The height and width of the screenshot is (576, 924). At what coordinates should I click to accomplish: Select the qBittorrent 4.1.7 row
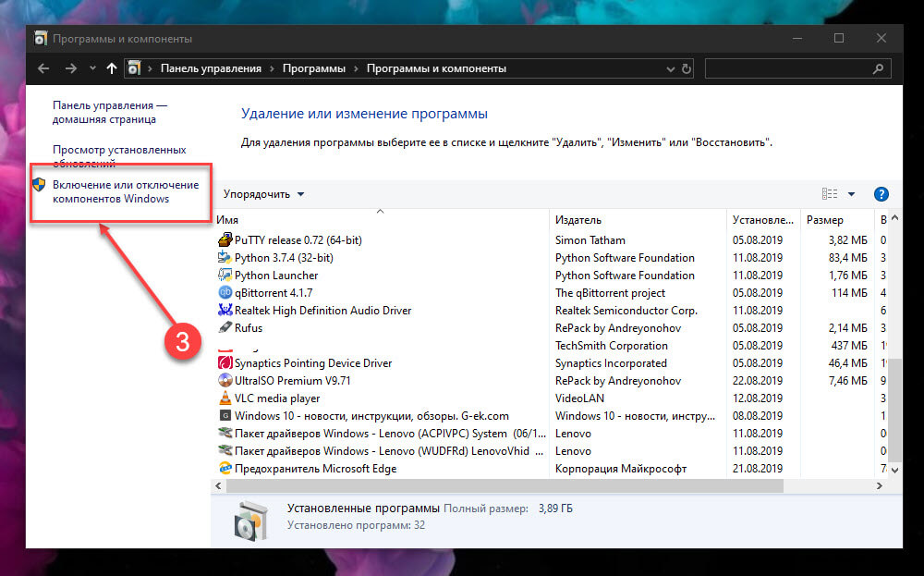[x=550, y=292]
